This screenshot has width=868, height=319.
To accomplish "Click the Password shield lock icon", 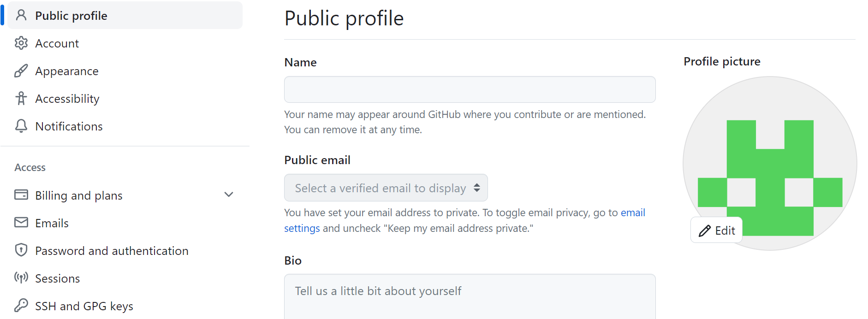I will click(21, 250).
